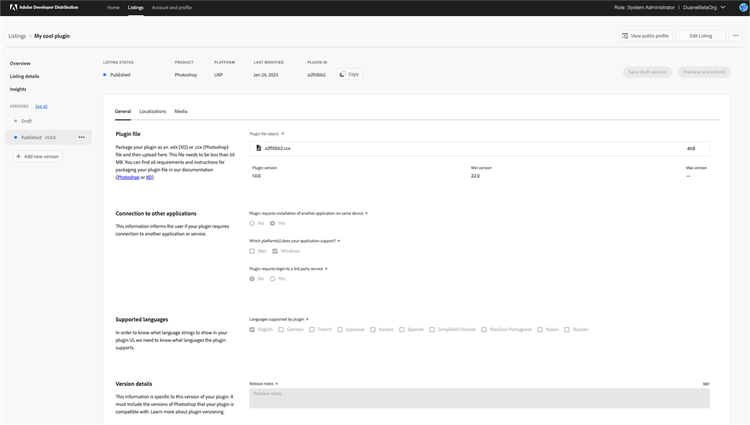Expand the DuaneBetaOrg organization dropdown
Screen dimensions: 750x425
tap(721, 7)
